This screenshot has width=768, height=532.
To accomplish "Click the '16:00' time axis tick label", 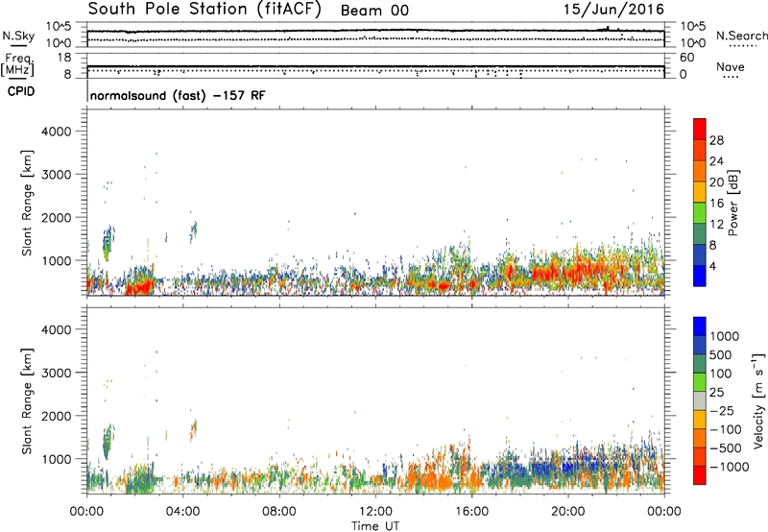I will (x=471, y=512).
